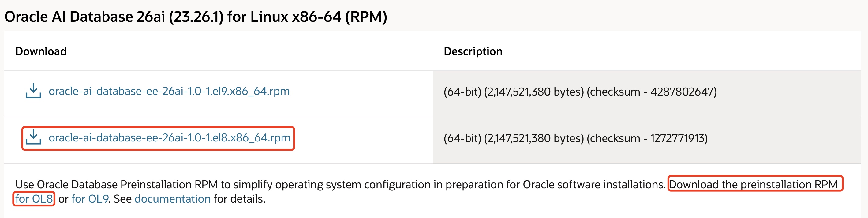Click "(64-bit)" in the el9 description
The image size is (868, 218).
click(x=462, y=92)
